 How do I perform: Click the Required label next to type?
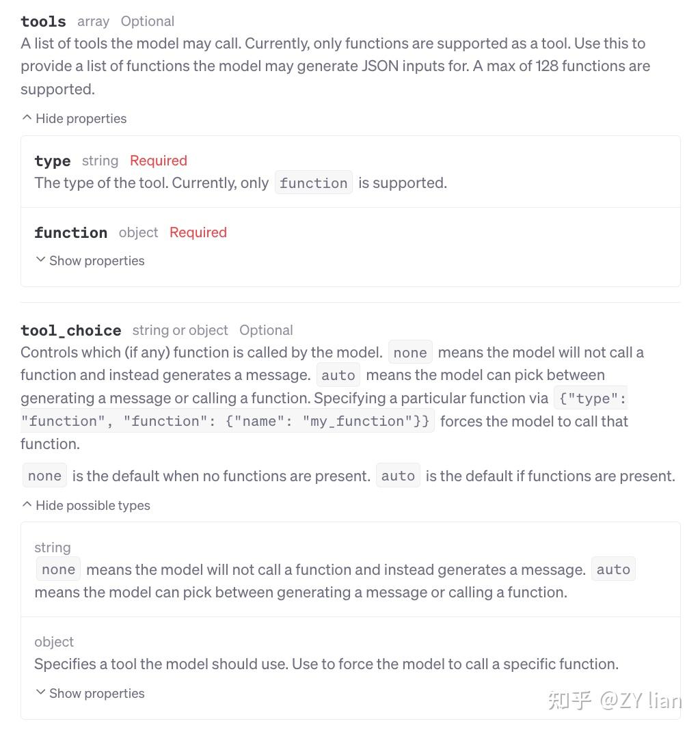pos(158,160)
